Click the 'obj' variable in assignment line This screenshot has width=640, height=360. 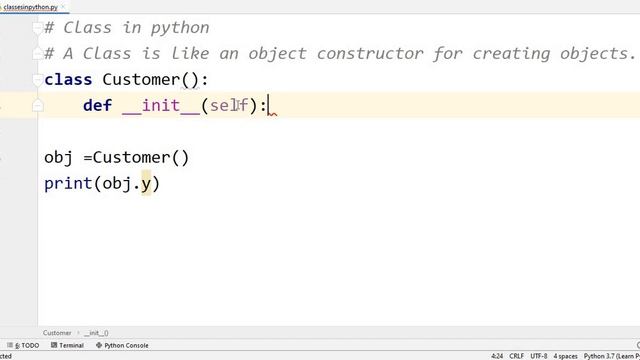58,158
